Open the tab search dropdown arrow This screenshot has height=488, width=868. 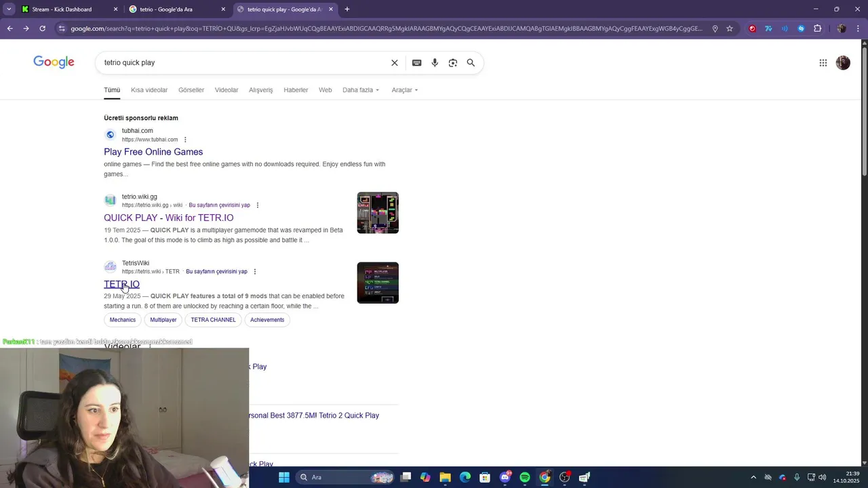point(9,9)
